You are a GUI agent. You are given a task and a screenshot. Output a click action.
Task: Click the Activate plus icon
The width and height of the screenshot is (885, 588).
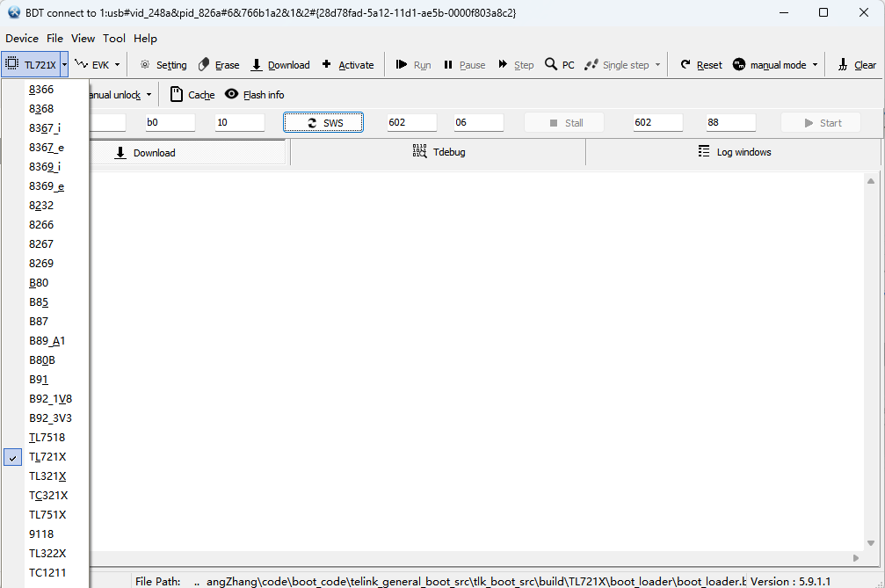point(326,64)
